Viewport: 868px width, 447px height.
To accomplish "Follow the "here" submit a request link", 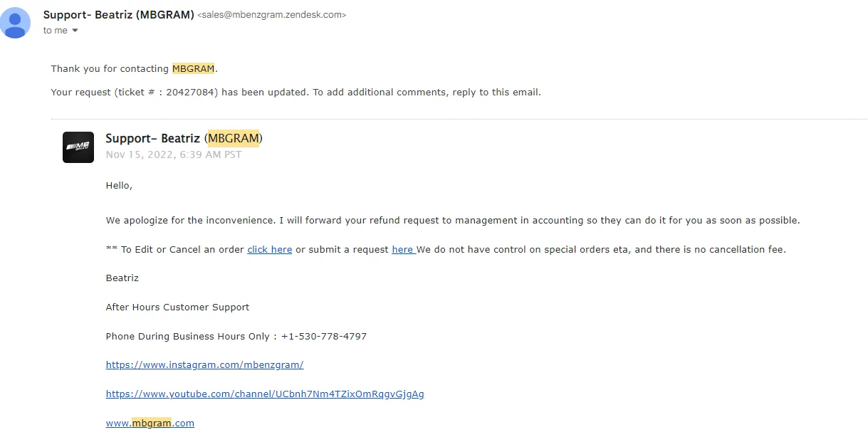I will [402, 250].
